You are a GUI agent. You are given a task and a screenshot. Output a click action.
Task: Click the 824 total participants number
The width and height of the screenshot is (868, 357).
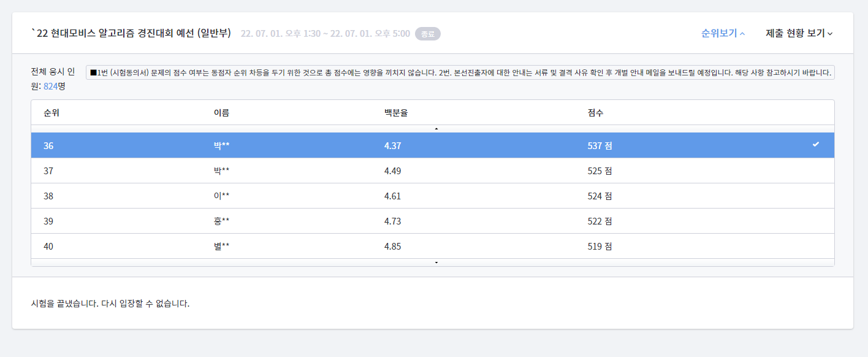[50, 86]
